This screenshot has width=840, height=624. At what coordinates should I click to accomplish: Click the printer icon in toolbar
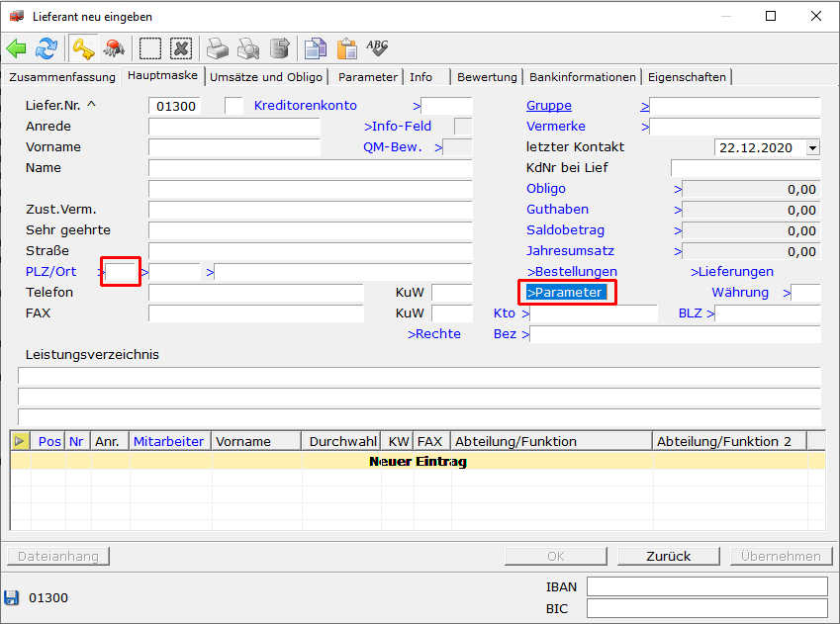[x=218, y=48]
